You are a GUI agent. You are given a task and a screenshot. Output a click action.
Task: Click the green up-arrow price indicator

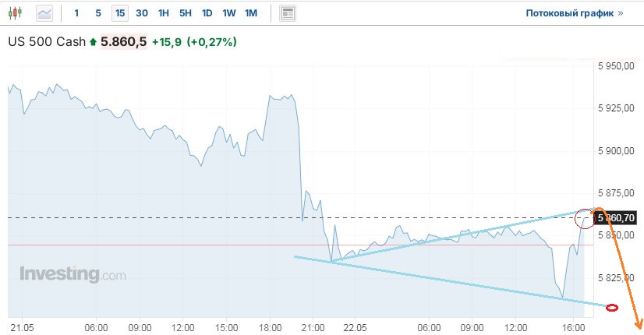pyautogui.click(x=94, y=42)
